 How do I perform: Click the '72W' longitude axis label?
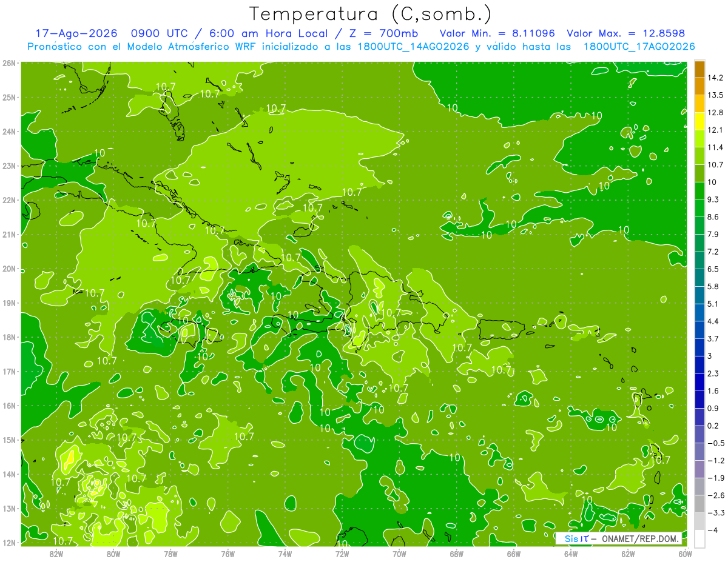pyautogui.click(x=342, y=554)
